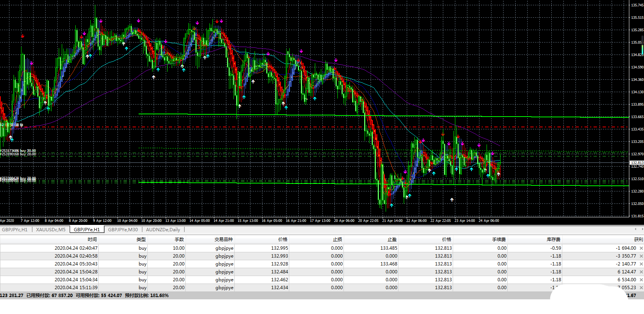Close the order opened at 05:30:43
This screenshot has height=314, width=644.
pos(641,264)
